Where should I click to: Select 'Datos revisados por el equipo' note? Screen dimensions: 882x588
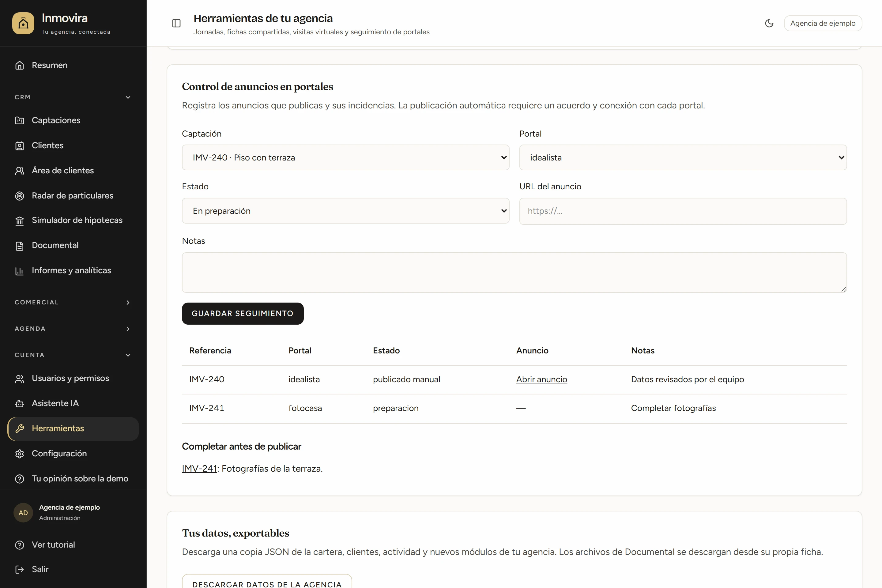click(x=687, y=379)
